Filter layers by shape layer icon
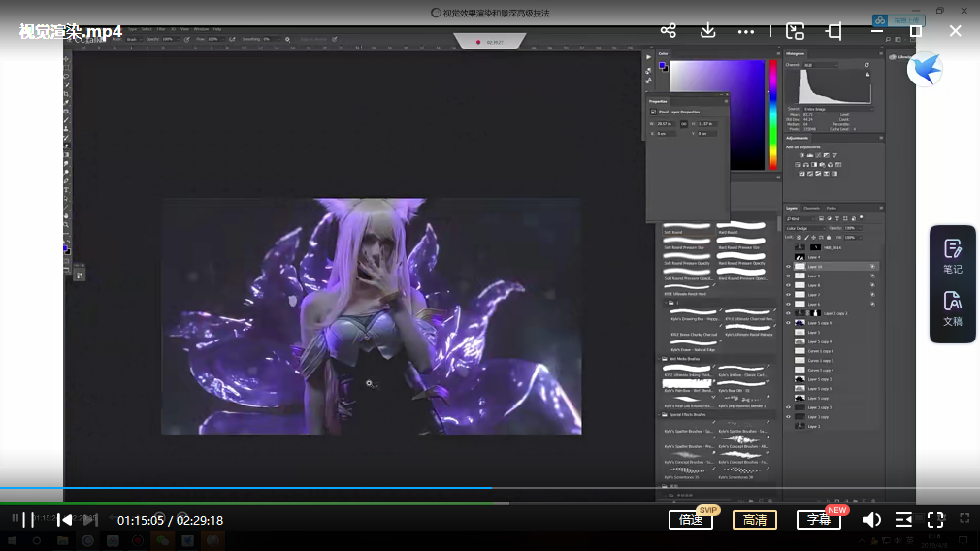The height and width of the screenshot is (551, 980). (x=846, y=218)
